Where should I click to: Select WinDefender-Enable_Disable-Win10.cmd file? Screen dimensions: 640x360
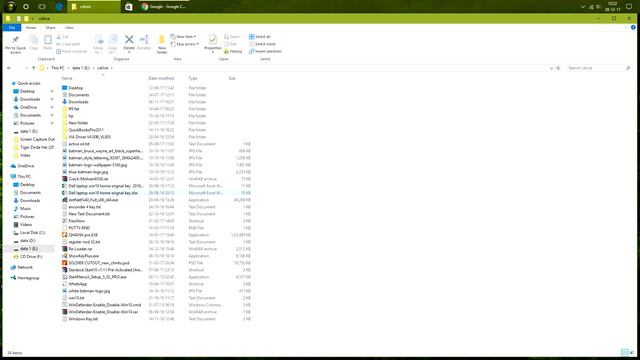tap(104, 305)
